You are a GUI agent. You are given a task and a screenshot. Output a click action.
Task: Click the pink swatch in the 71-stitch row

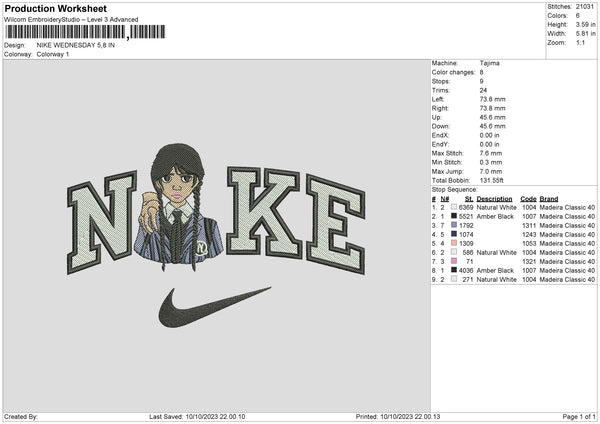tap(454, 261)
